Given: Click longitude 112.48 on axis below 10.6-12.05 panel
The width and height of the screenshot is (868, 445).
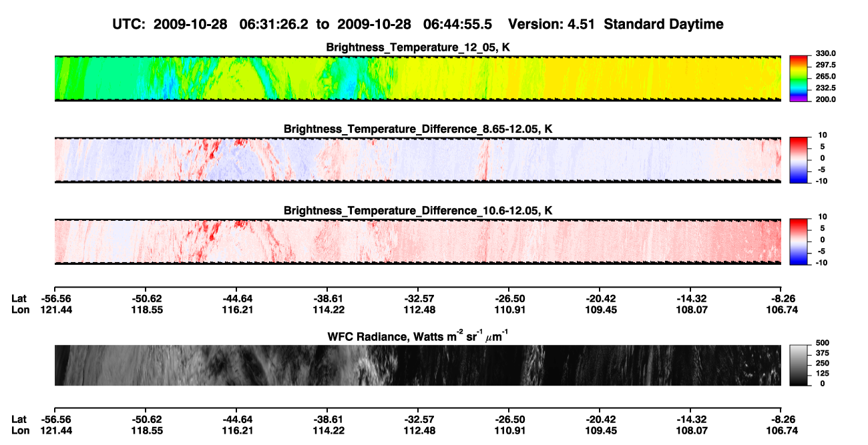Looking at the screenshot, I should (417, 310).
